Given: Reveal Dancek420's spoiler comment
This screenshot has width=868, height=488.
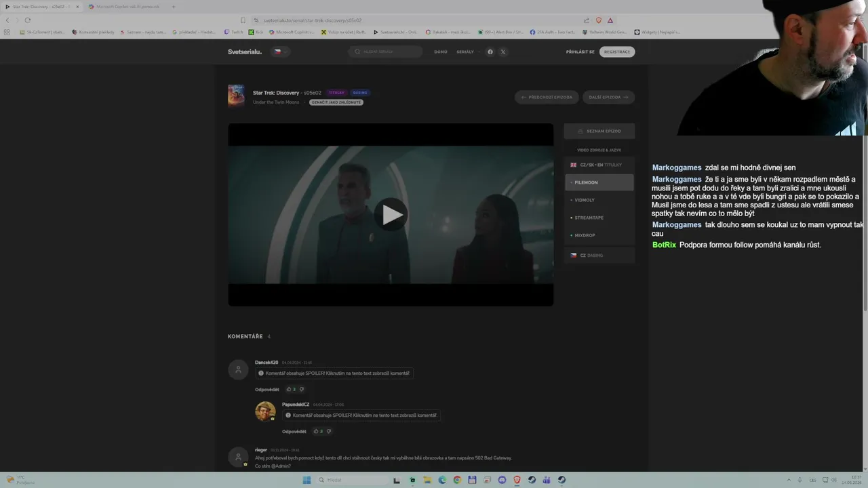Looking at the screenshot, I should 334,373.
